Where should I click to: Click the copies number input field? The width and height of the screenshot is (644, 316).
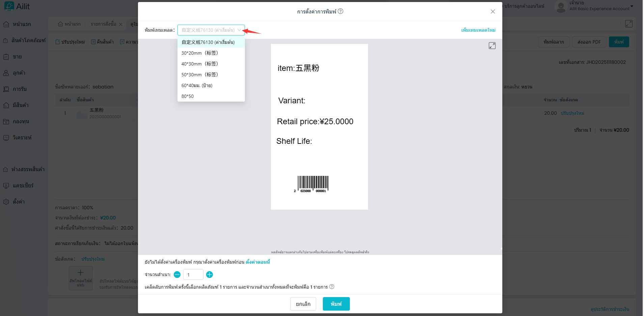193,274
